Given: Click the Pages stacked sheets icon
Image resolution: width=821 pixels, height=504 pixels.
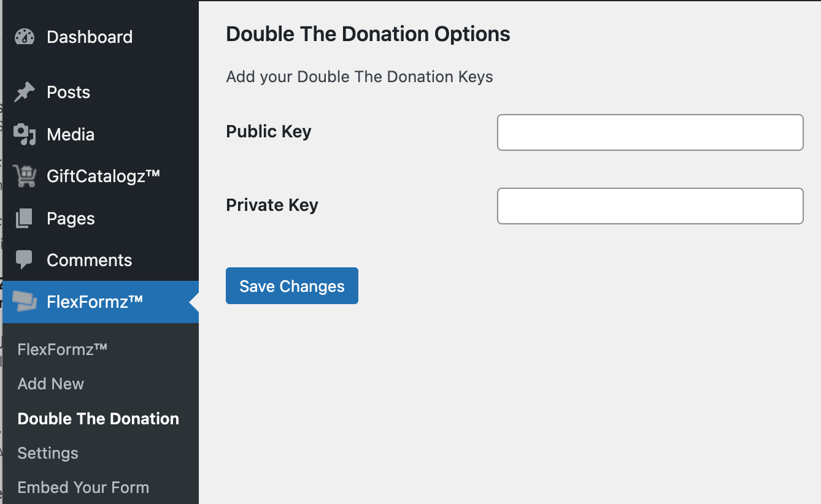Looking at the screenshot, I should tap(25, 218).
